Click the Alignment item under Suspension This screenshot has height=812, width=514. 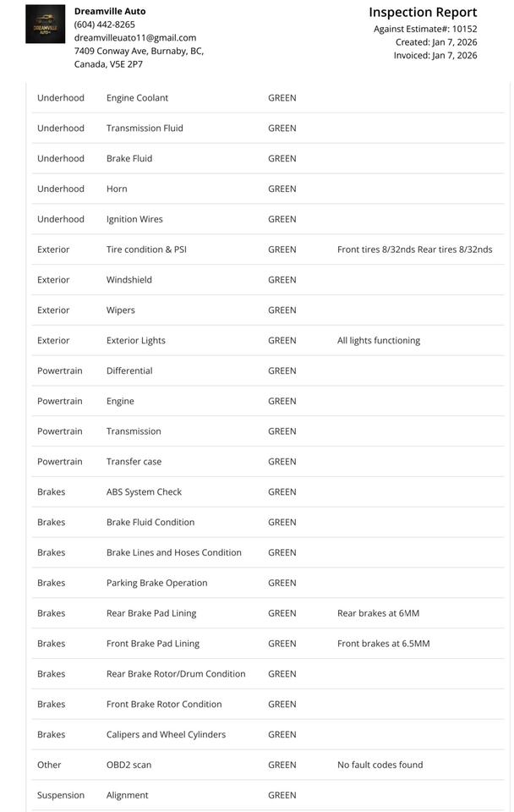click(x=127, y=795)
